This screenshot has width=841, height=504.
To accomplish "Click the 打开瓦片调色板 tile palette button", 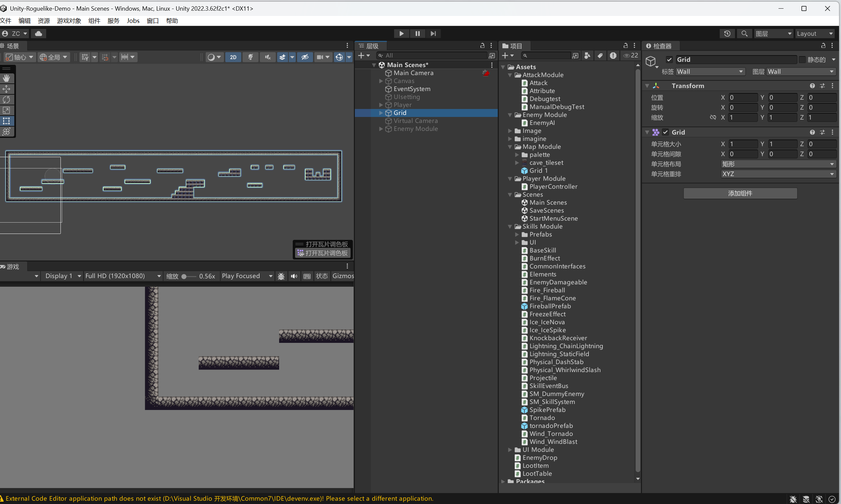I will (x=323, y=253).
